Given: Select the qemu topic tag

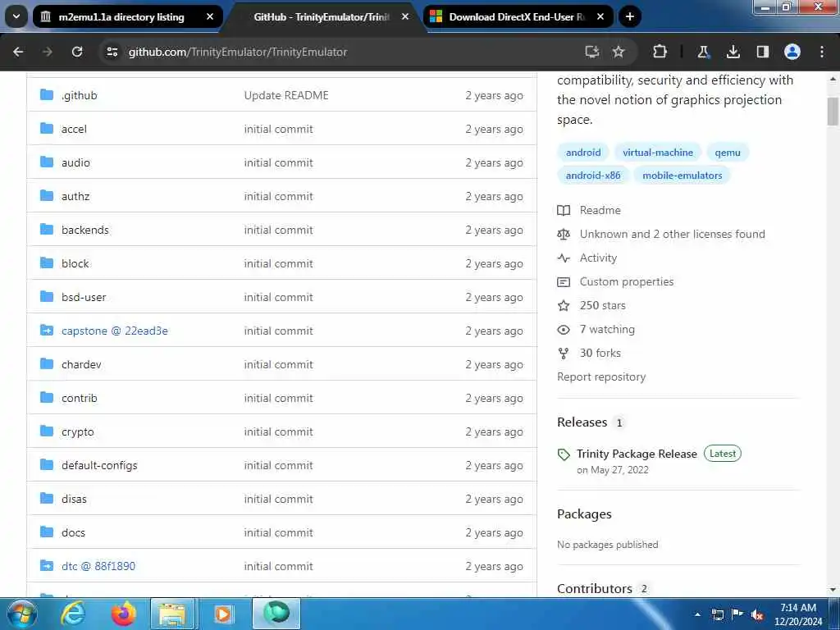Looking at the screenshot, I should point(728,153).
